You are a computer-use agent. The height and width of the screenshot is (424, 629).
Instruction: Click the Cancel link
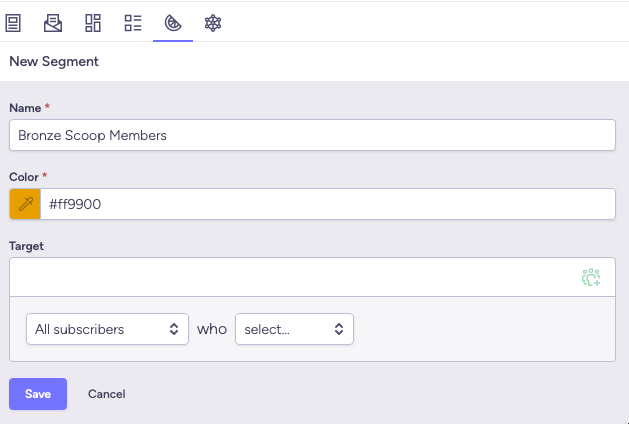click(x=106, y=394)
